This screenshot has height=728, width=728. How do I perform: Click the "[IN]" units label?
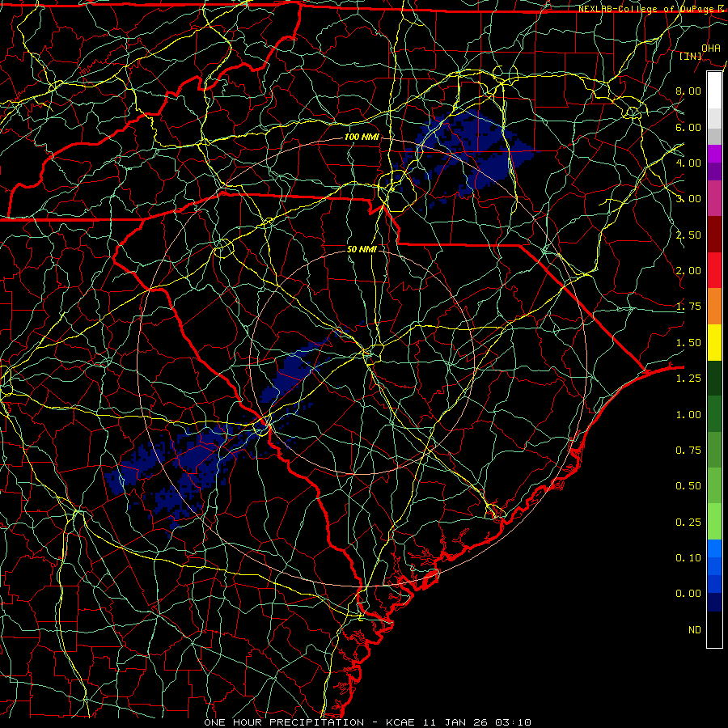(691, 56)
